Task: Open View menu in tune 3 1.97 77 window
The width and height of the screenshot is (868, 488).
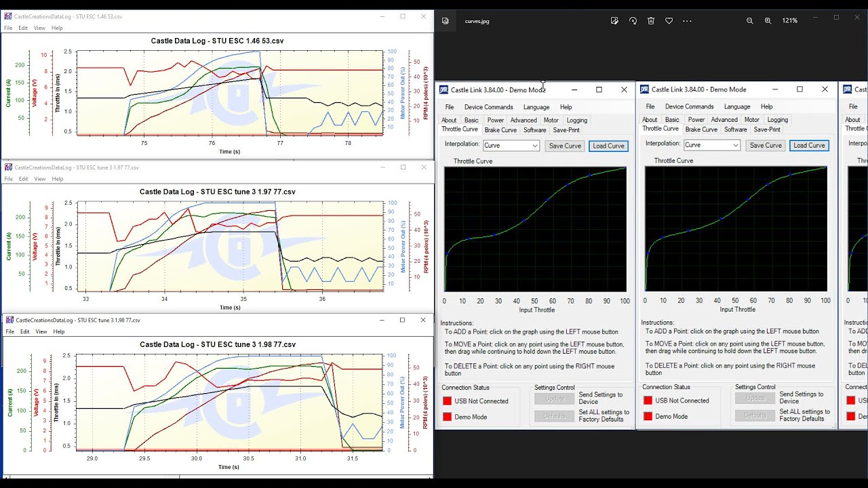Action: 40,179
